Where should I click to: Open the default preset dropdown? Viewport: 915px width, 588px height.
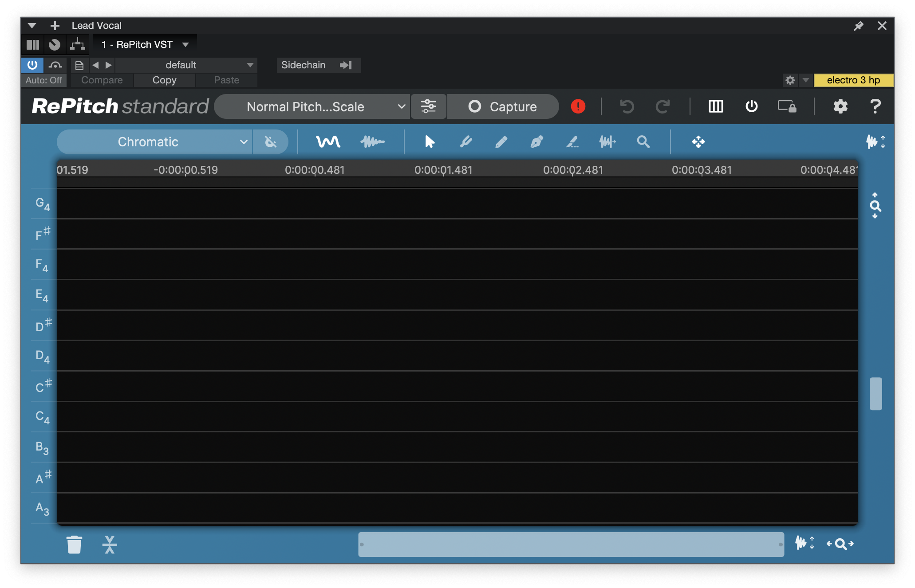coord(186,65)
